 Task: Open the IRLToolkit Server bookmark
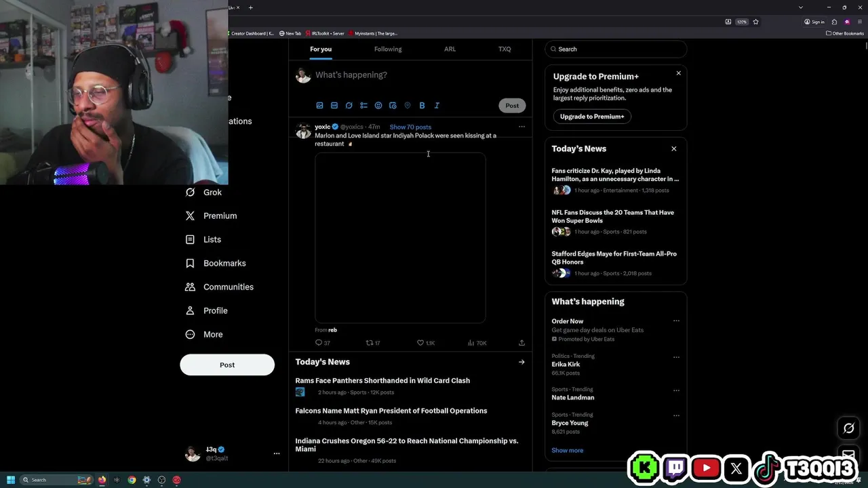325,33
